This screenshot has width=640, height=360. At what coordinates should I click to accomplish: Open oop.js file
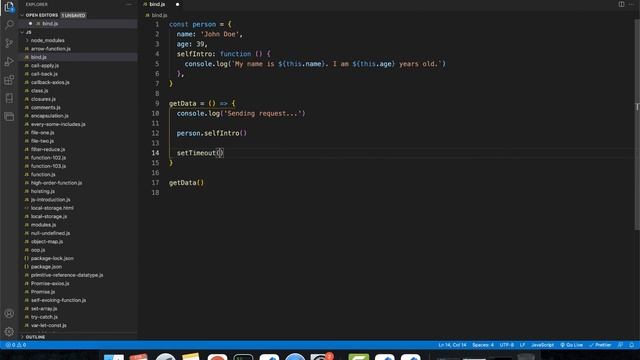(38, 249)
